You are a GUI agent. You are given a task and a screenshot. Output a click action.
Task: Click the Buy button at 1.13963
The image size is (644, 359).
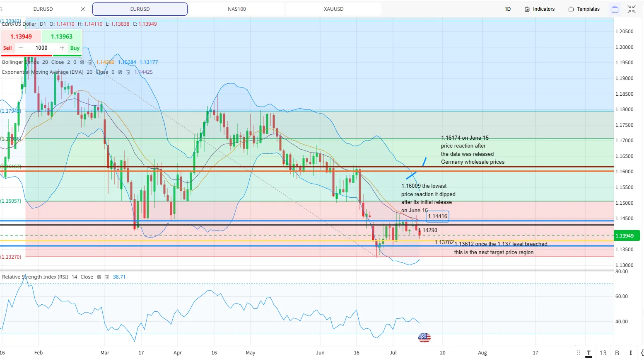click(x=62, y=36)
